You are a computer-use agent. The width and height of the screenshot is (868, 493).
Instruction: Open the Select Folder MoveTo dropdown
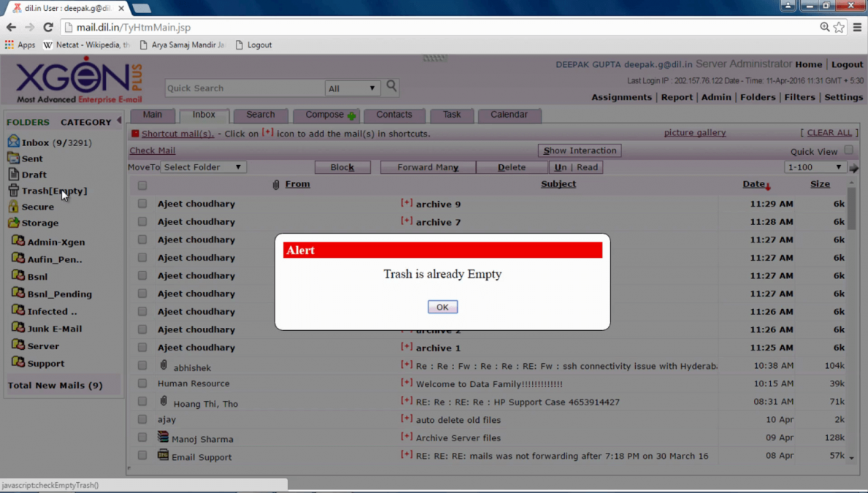203,167
